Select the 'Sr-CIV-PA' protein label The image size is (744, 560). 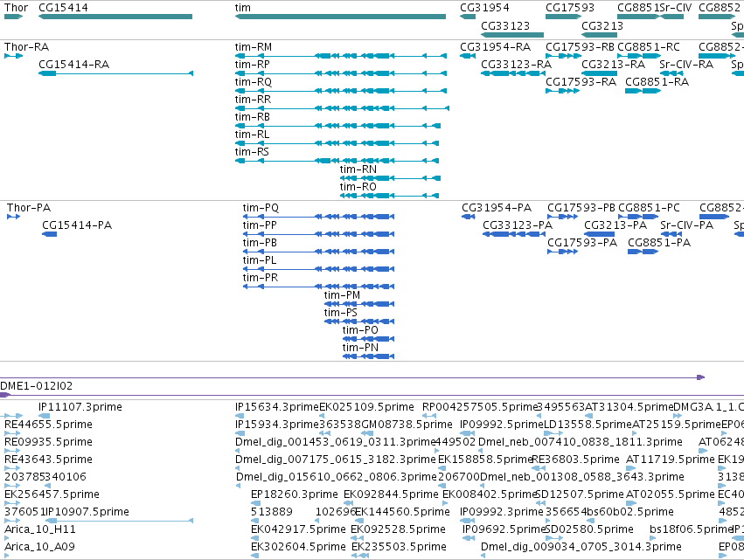coord(686,225)
